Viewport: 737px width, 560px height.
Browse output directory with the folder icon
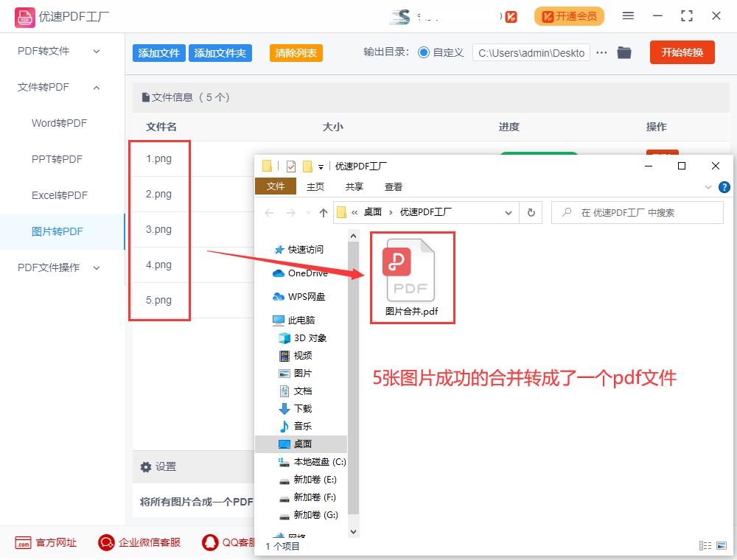pos(624,52)
